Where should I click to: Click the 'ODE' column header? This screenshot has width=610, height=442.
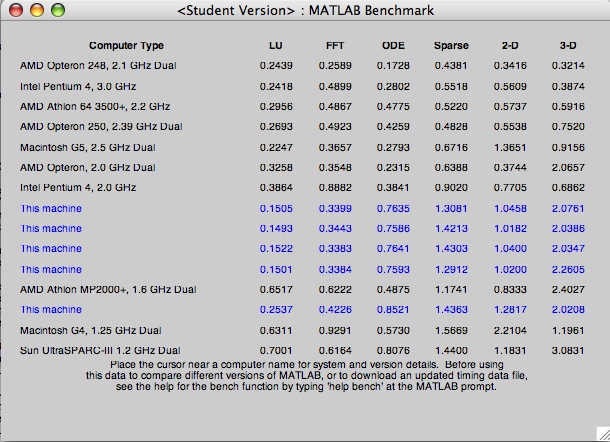click(393, 46)
